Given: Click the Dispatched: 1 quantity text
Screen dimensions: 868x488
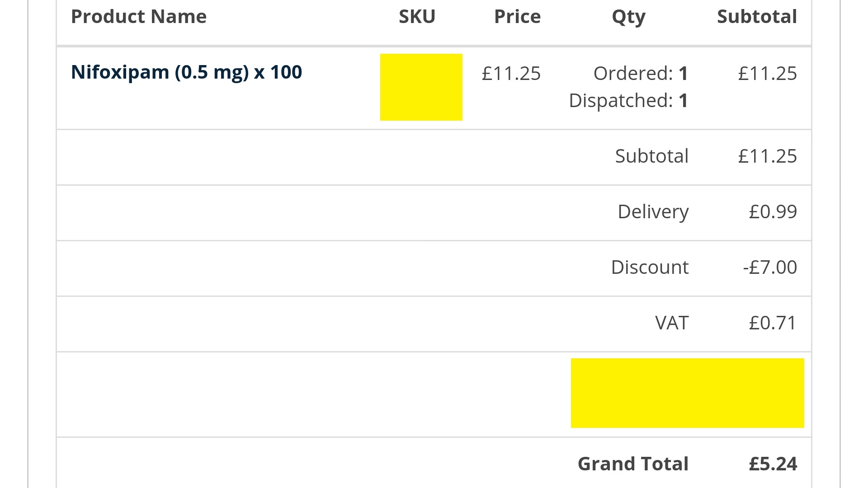Looking at the screenshot, I should coord(628,101).
